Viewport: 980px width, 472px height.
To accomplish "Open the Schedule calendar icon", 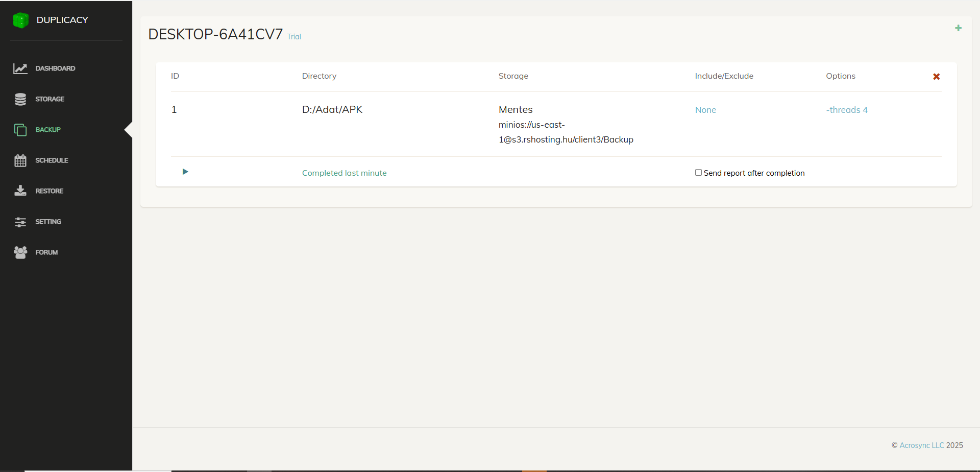I will pyautogui.click(x=20, y=160).
